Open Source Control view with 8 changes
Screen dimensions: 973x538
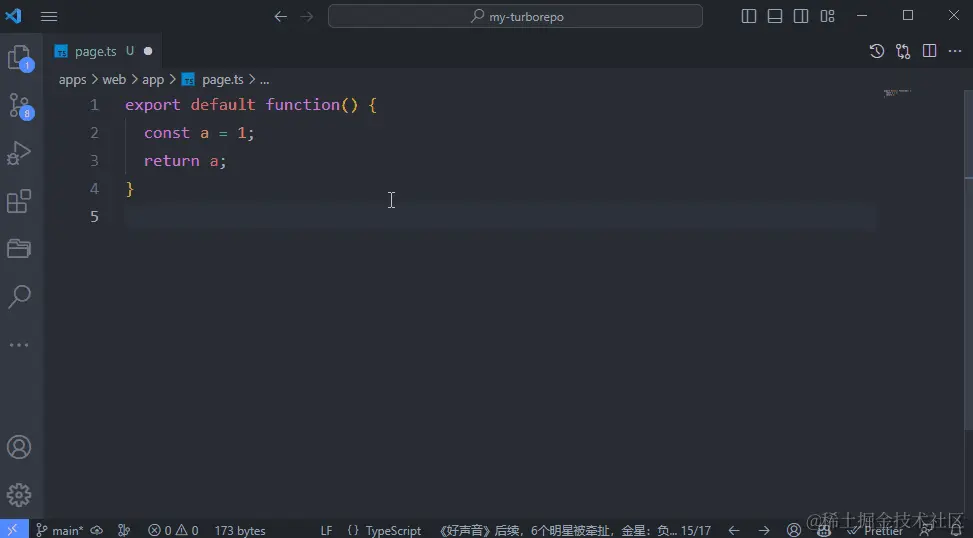click(x=19, y=106)
